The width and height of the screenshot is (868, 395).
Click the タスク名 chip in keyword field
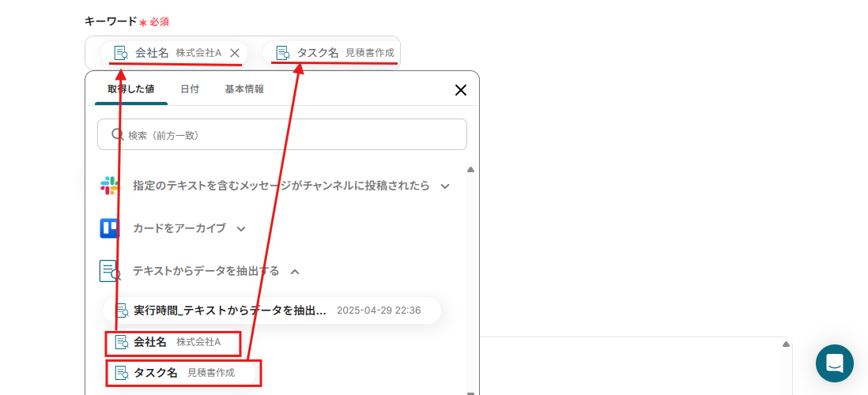[331, 53]
